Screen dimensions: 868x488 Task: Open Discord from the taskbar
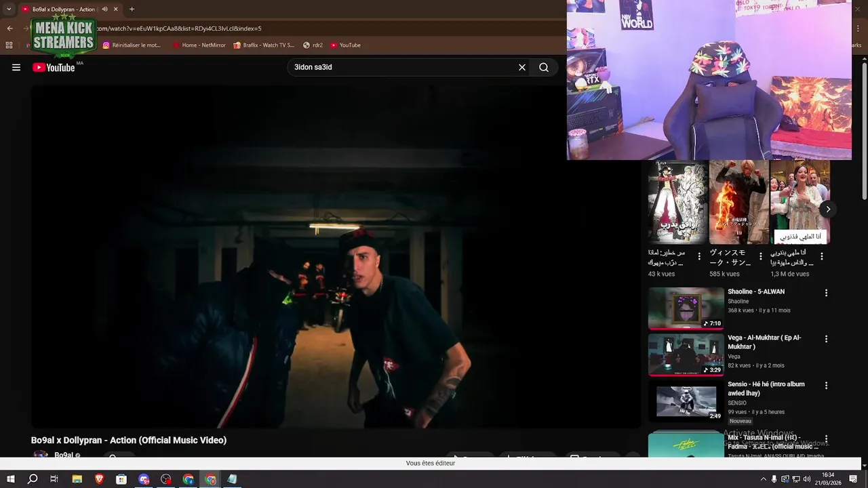point(144,479)
